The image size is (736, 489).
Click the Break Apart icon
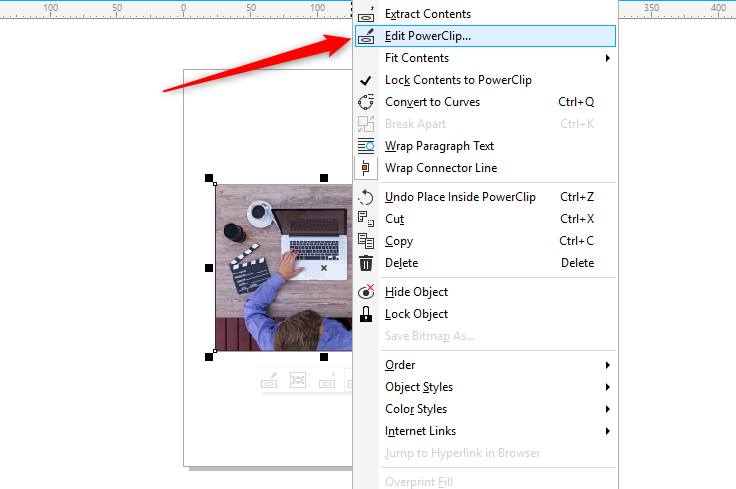tap(366, 124)
